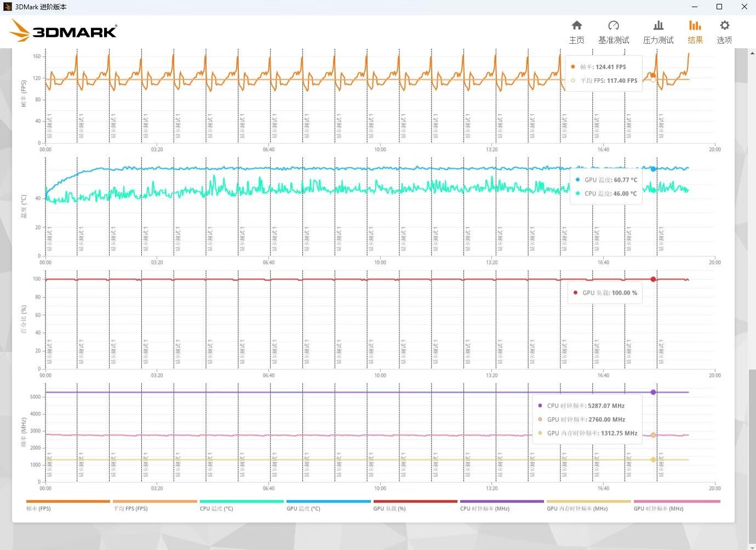Toggle the GPU 温度 legend series
756x550 pixels.
(x=328, y=505)
